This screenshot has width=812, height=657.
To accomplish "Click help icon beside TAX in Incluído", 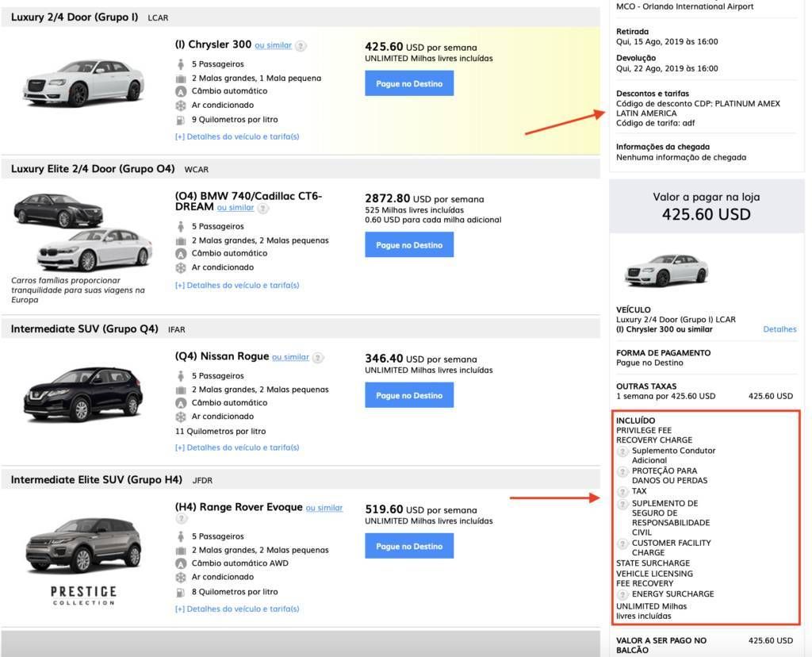I will coord(622,491).
